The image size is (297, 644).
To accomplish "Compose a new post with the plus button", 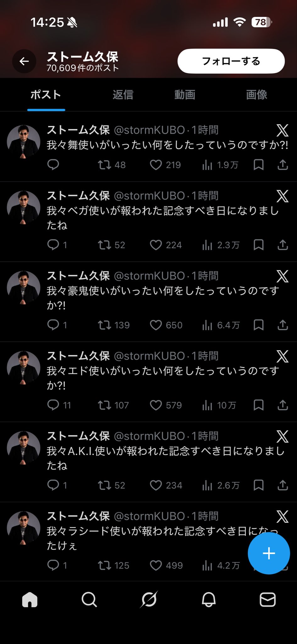I will tap(269, 553).
